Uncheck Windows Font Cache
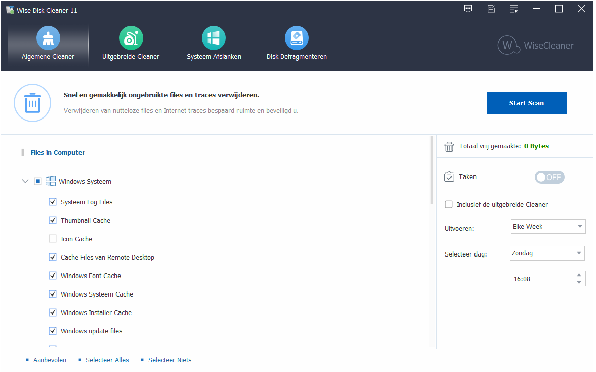 point(53,275)
